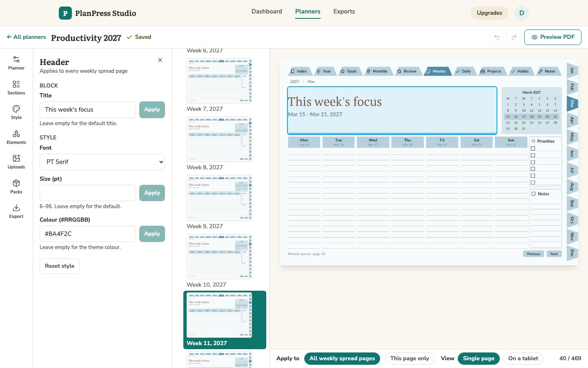Image resolution: width=588 pixels, height=368 pixels.
Task: Select All weekly spread pages option
Action: click(x=342, y=359)
